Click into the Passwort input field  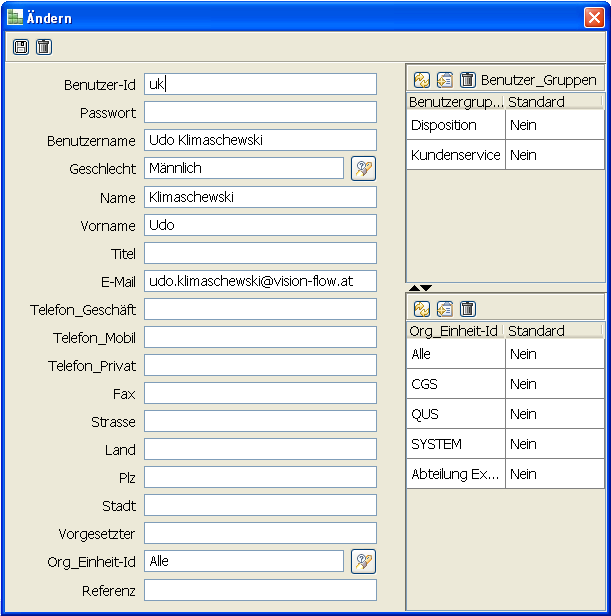tap(260, 112)
